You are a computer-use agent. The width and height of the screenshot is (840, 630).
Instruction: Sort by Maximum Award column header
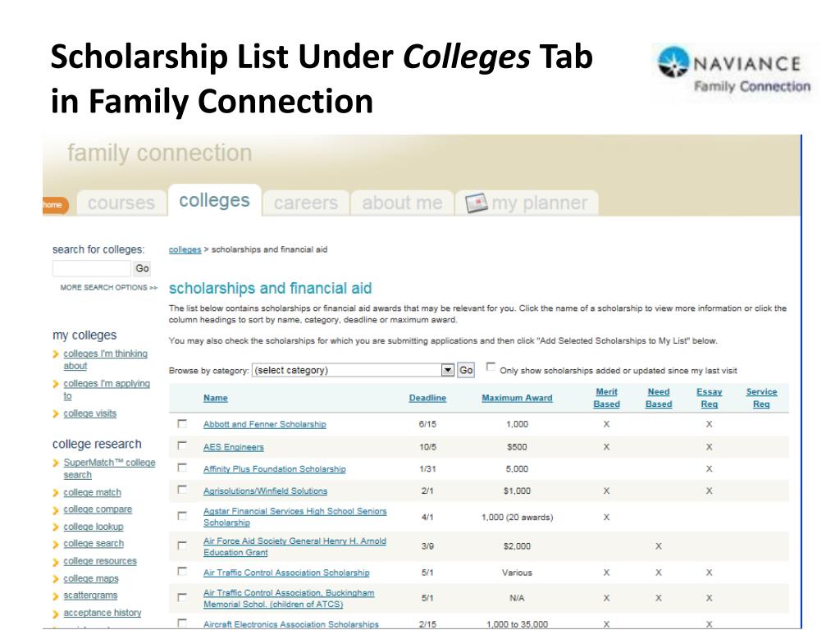[x=517, y=398]
